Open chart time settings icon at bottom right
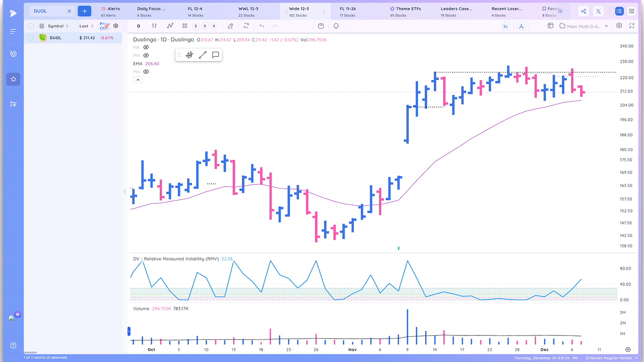 pyautogui.click(x=628, y=350)
